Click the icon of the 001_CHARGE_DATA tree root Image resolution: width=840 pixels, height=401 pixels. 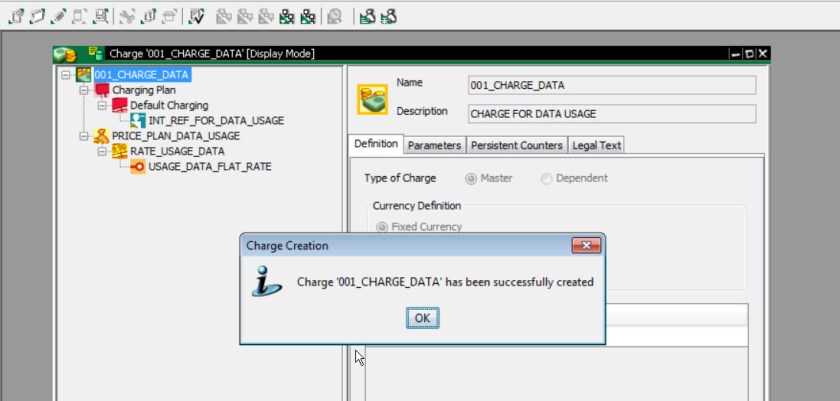84,74
